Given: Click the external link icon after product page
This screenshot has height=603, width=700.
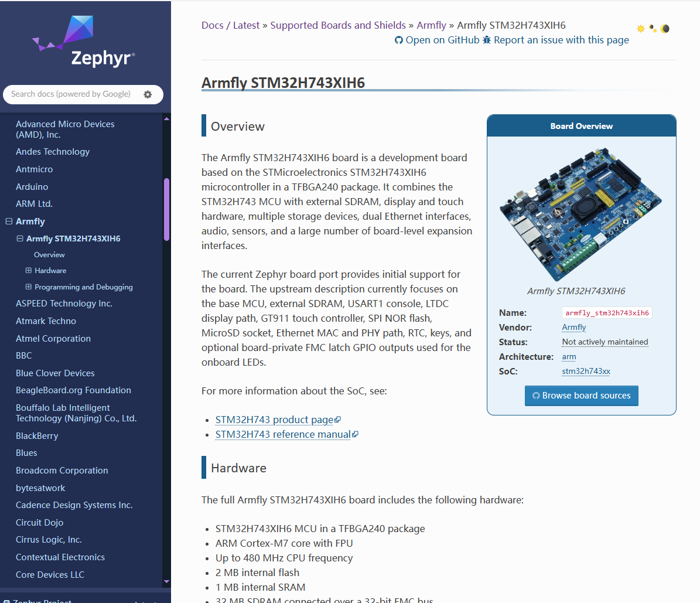Looking at the screenshot, I should click(x=338, y=420).
